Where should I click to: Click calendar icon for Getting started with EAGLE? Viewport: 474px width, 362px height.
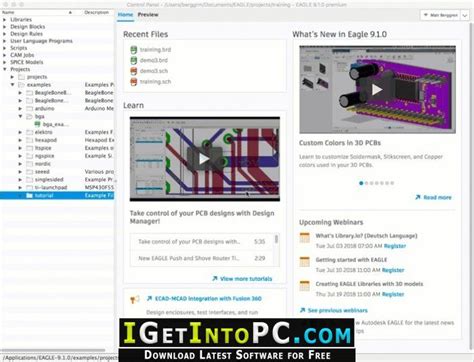(305, 261)
